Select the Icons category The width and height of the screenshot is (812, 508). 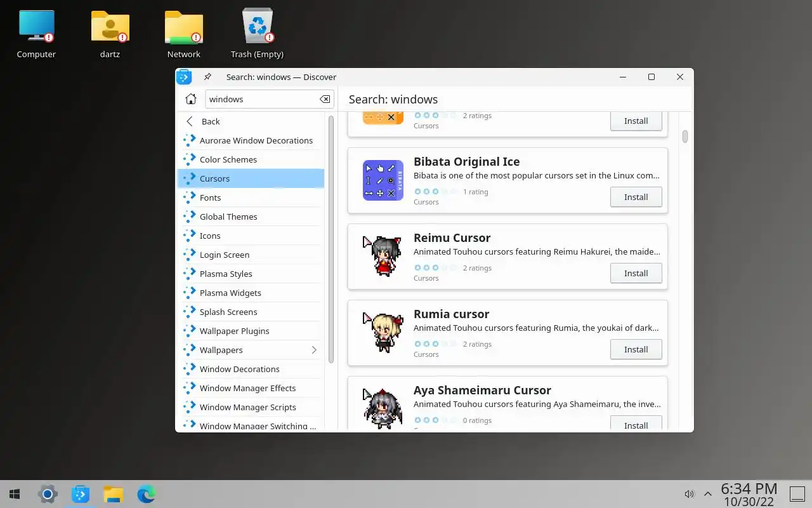click(251, 236)
